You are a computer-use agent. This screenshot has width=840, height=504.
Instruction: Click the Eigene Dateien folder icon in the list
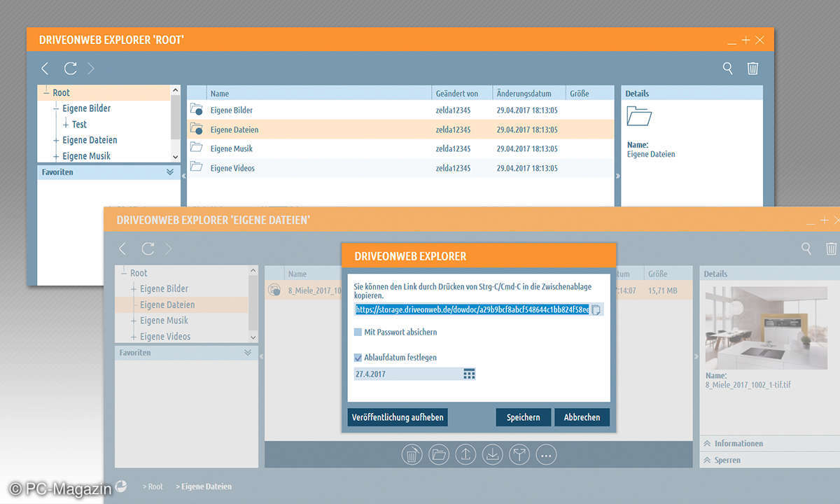click(197, 129)
